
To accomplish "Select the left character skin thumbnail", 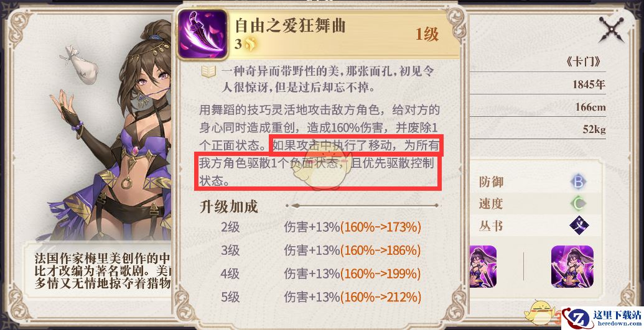I will pos(483,267).
